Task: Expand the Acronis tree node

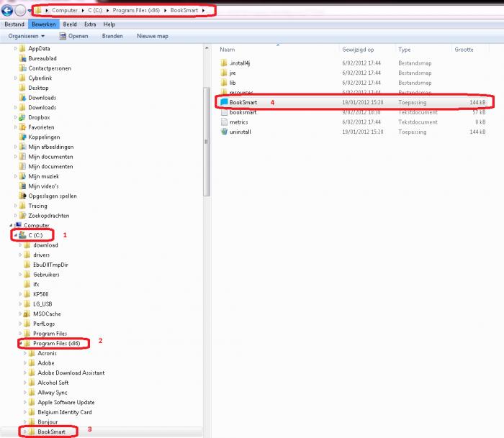Action: point(24,353)
